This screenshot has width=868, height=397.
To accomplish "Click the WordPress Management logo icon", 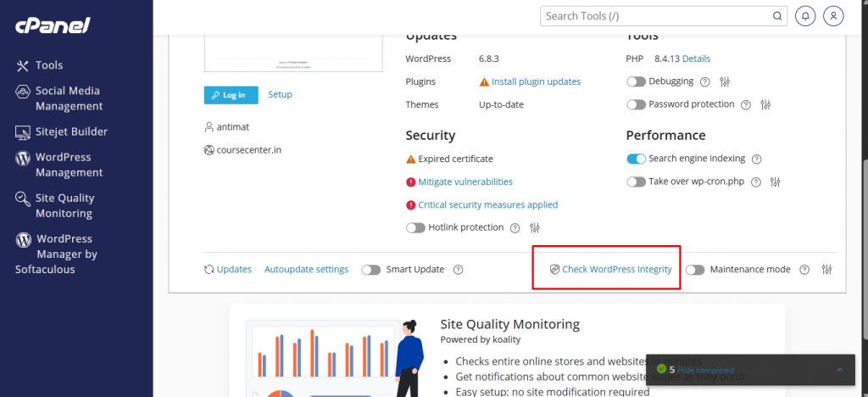I will click(x=22, y=158).
